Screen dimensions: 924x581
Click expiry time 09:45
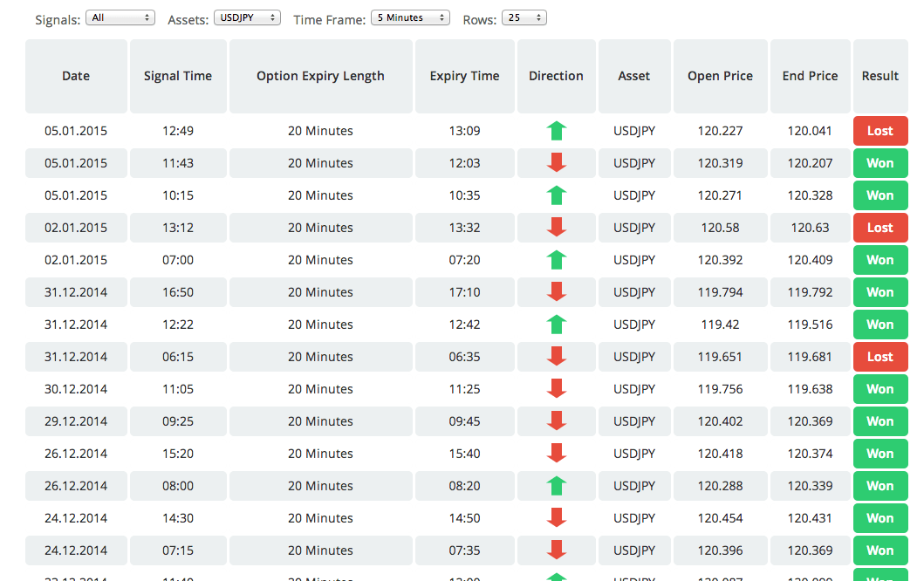tap(464, 421)
